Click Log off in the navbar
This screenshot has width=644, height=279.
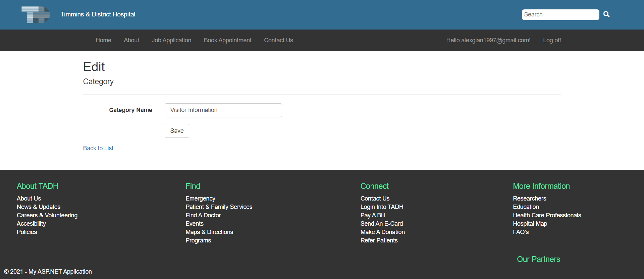pyautogui.click(x=552, y=40)
